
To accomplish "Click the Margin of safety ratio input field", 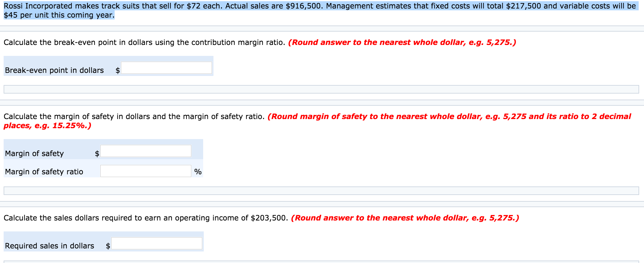I will [x=146, y=171].
